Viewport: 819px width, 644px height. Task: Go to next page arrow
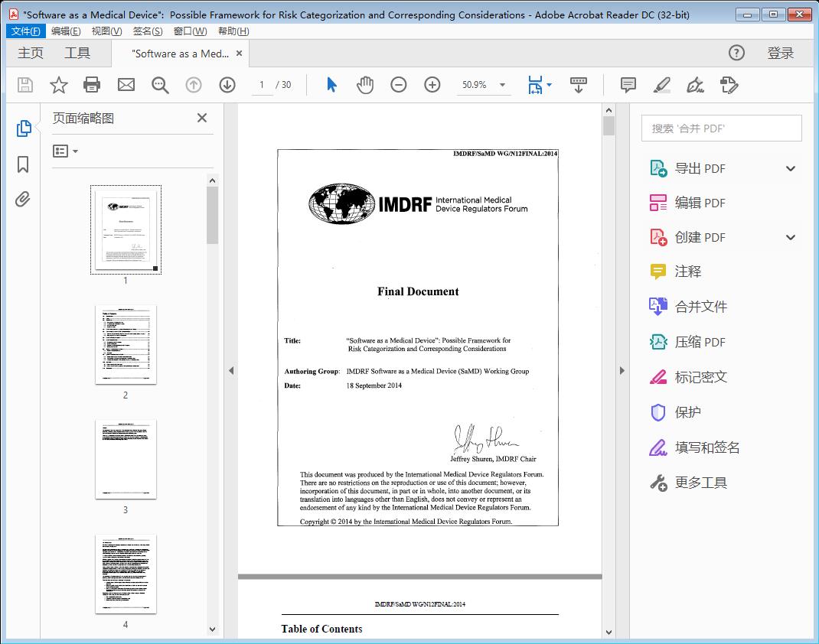(x=227, y=85)
